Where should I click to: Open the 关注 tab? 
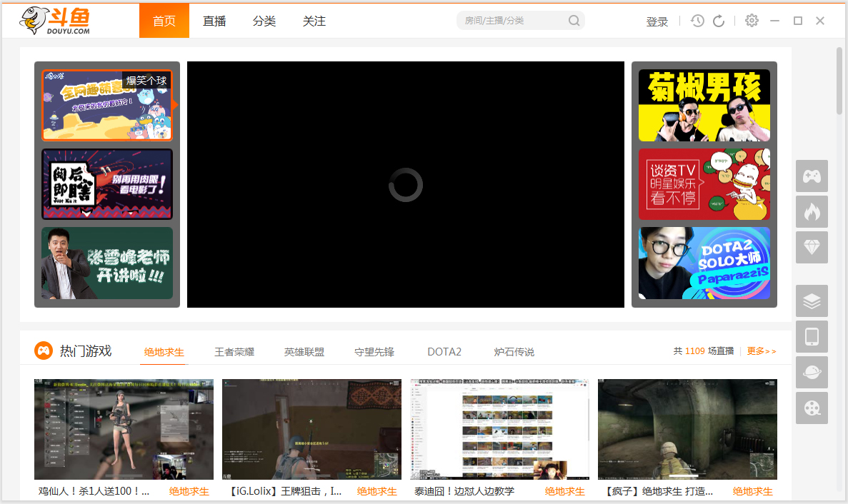coord(314,21)
